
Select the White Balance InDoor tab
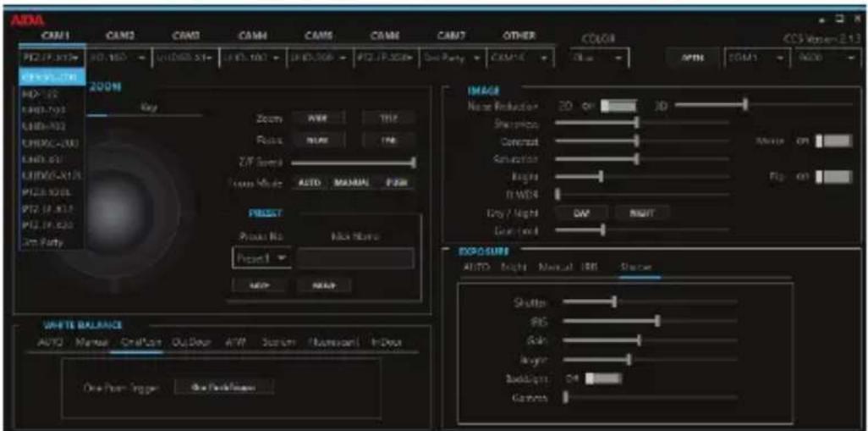pos(386,342)
